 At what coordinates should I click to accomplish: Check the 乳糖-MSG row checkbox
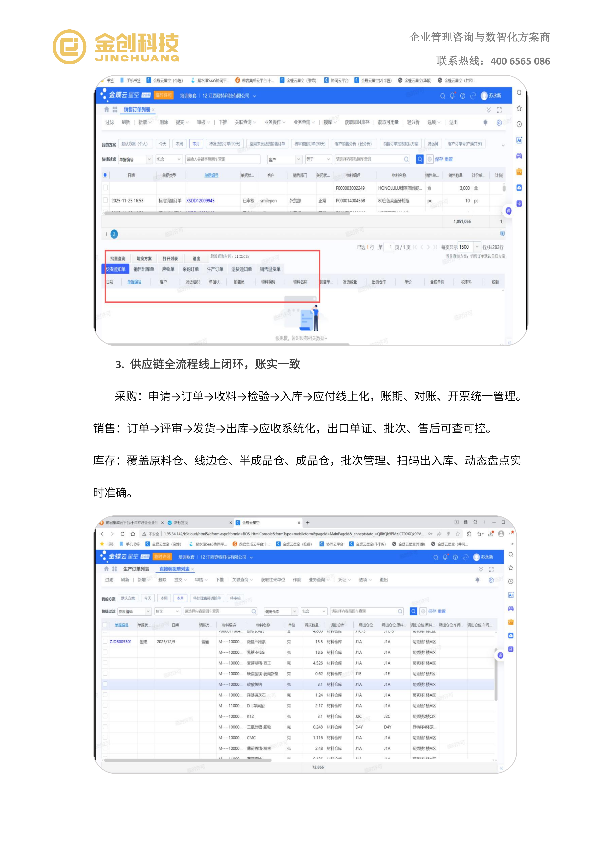click(105, 652)
